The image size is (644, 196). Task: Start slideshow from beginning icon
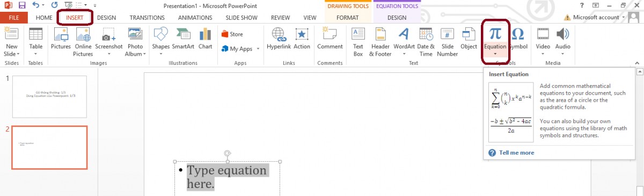tap(69, 5)
